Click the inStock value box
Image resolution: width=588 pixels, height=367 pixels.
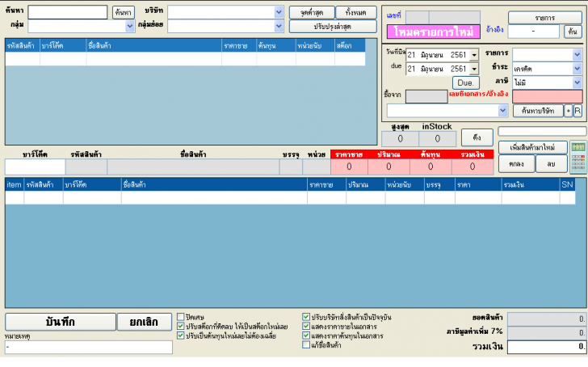[438, 139]
